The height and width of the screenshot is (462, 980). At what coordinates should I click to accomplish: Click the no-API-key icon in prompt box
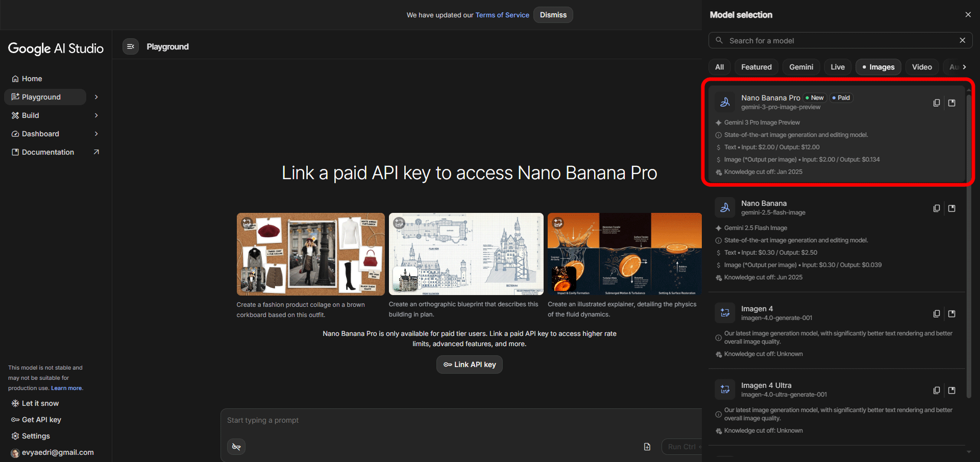(x=236, y=447)
